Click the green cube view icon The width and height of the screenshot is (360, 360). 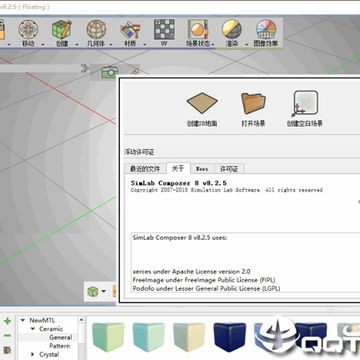tap(92, 291)
